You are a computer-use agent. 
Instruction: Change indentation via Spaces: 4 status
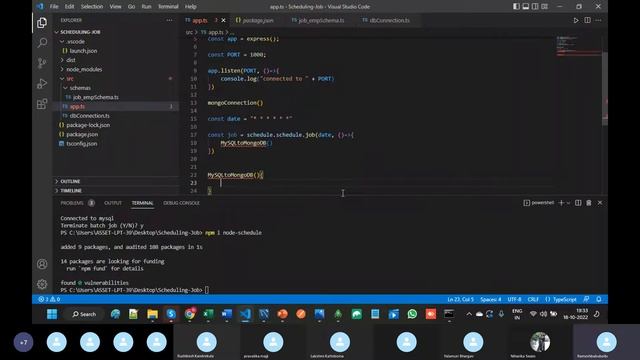coord(490,299)
